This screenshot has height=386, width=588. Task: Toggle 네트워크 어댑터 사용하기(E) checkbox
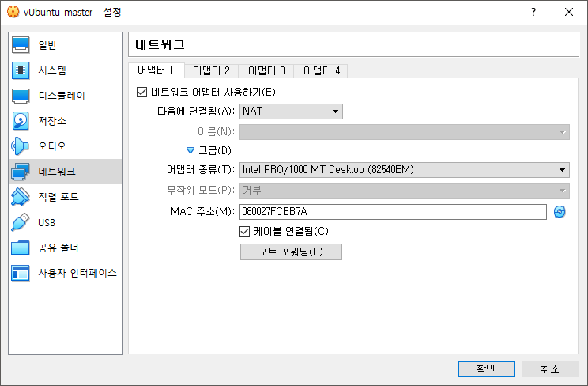pos(141,92)
